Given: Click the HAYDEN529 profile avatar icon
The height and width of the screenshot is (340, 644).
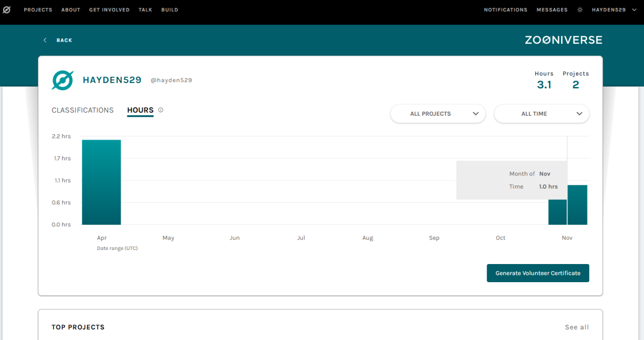Looking at the screenshot, I should pos(63,80).
